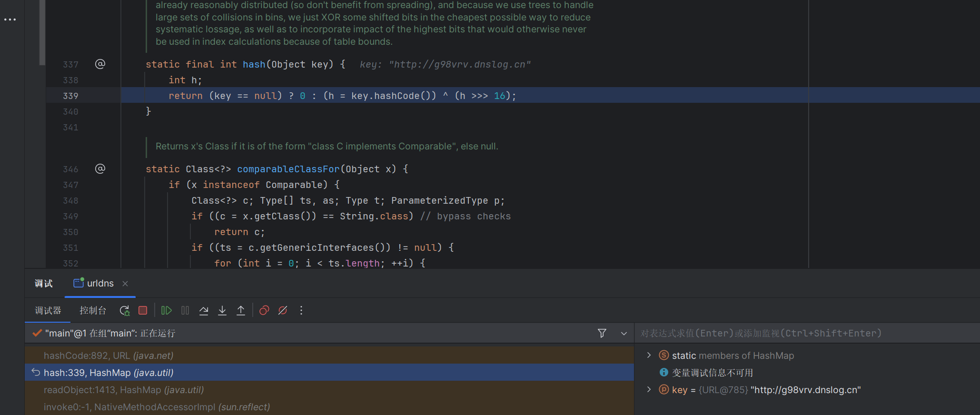Viewport: 980px width, 415px height.
Task: Click the Rerun debug session icon
Action: point(125,311)
